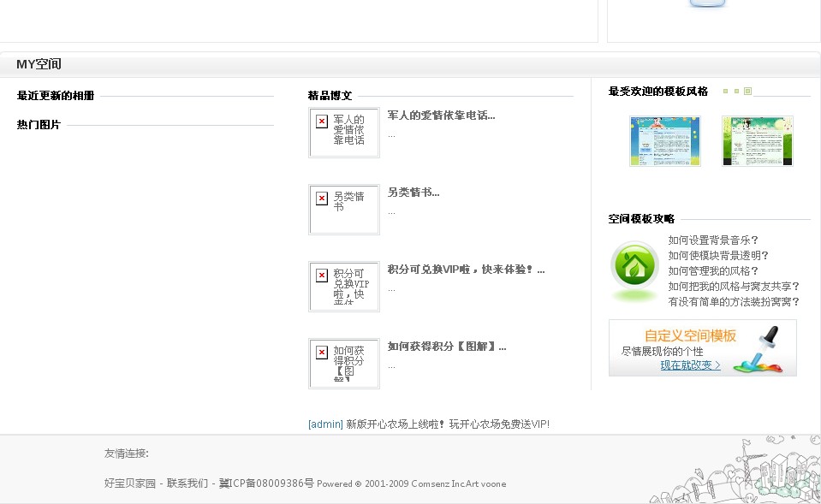Select the green forest template thumbnail
Screen dimensions: 821x504
tap(758, 141)
